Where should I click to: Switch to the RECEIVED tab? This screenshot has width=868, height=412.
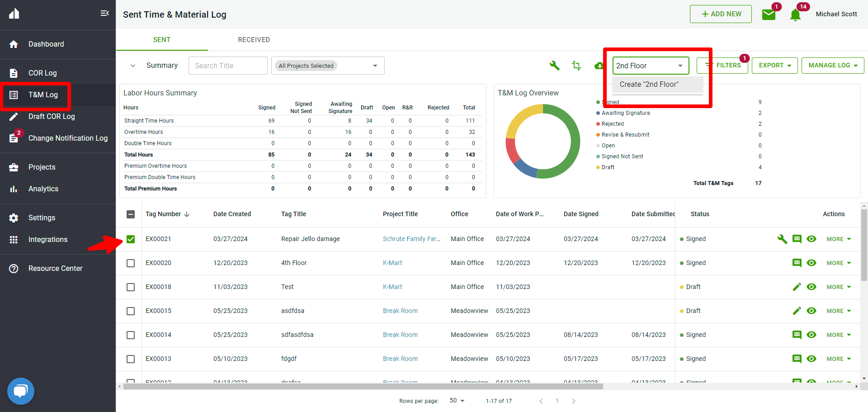[x=254, y=40]
